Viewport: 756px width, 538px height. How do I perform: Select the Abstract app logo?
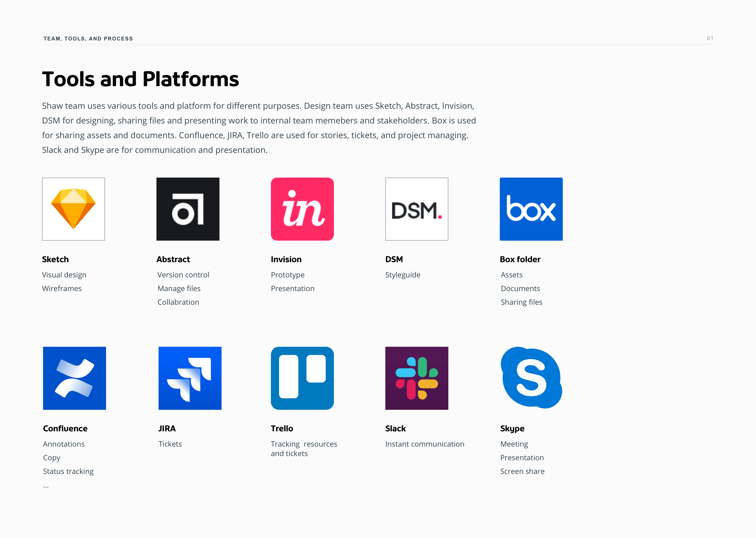pyautogui.click(x=188, y=209)
